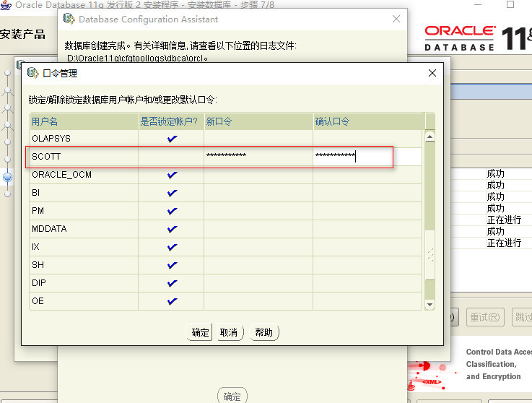Toggle the lock checkmark for OE
The image size is (532, 403).
tap(172, 301)
